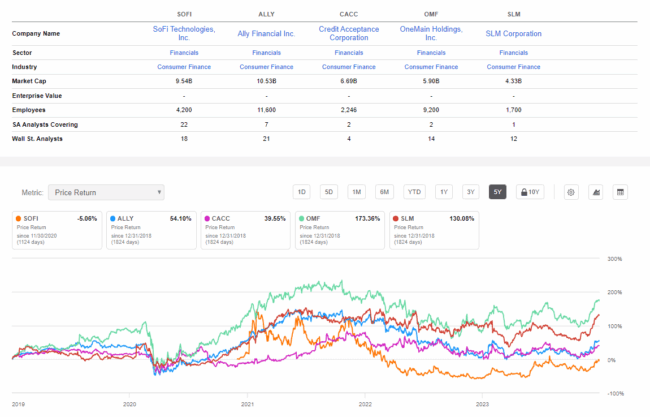Open OneMain Holdings, Inc. link
This screenshot has height=417, width=650.
tap(431, 33)
